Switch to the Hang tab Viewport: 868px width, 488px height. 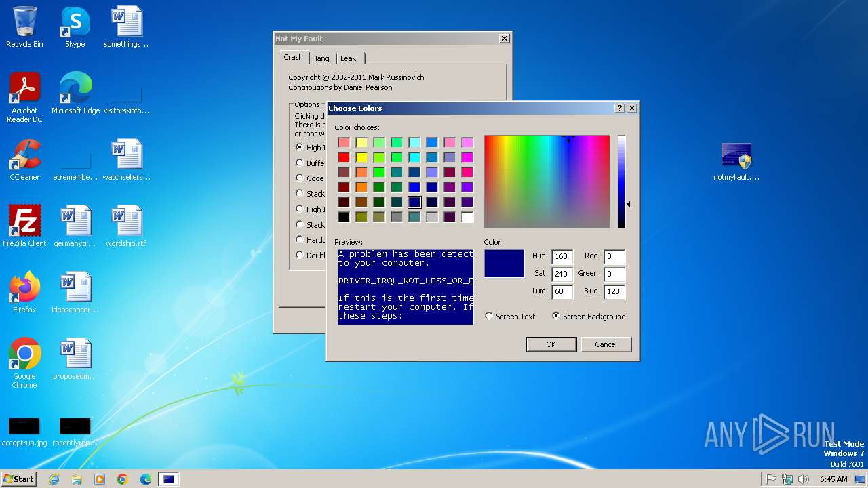point(321,58)
